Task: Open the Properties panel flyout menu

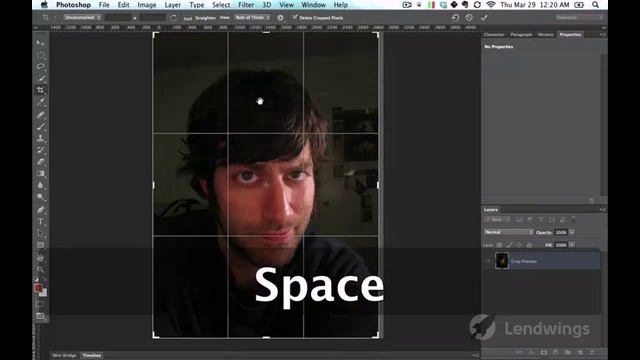Action: (602, 35)
